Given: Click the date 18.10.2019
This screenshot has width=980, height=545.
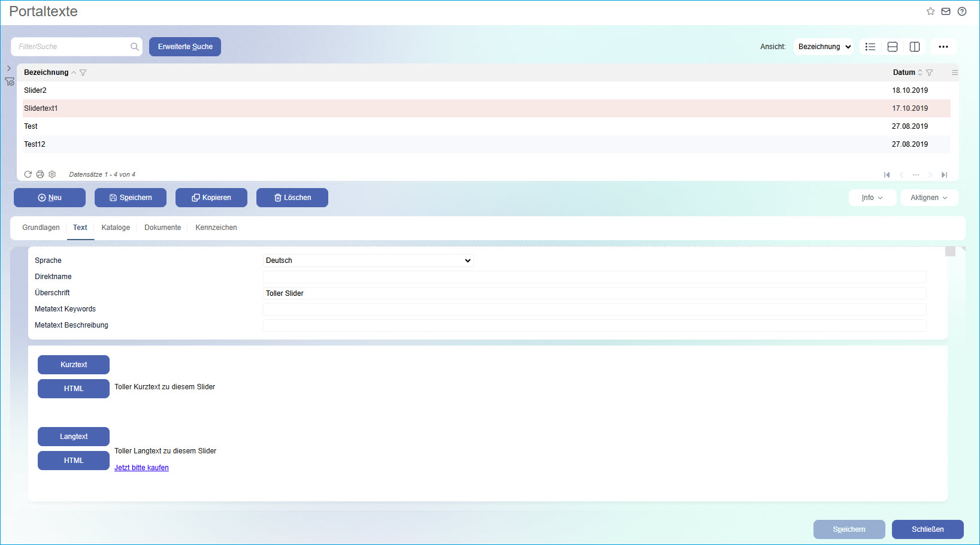Looking at the screenshot, I should [x=910, y=90].
